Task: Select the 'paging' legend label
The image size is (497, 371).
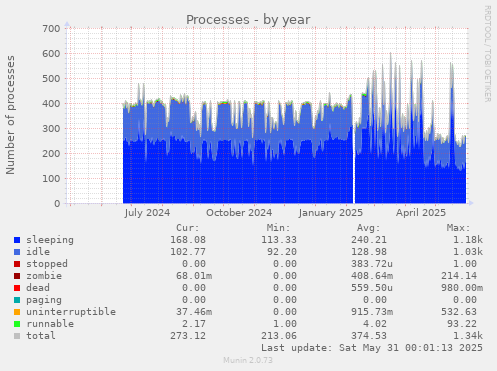Action: (x=44, y=300)
